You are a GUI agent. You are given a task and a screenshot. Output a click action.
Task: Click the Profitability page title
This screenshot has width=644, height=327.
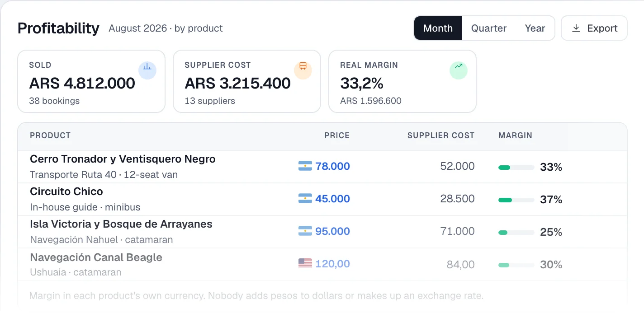coord(58,28)
